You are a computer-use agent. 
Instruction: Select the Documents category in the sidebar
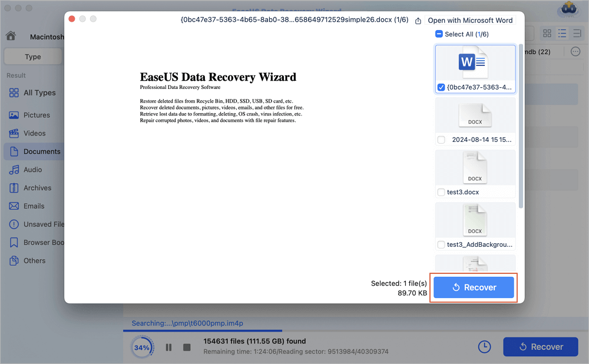coord(34,151)
